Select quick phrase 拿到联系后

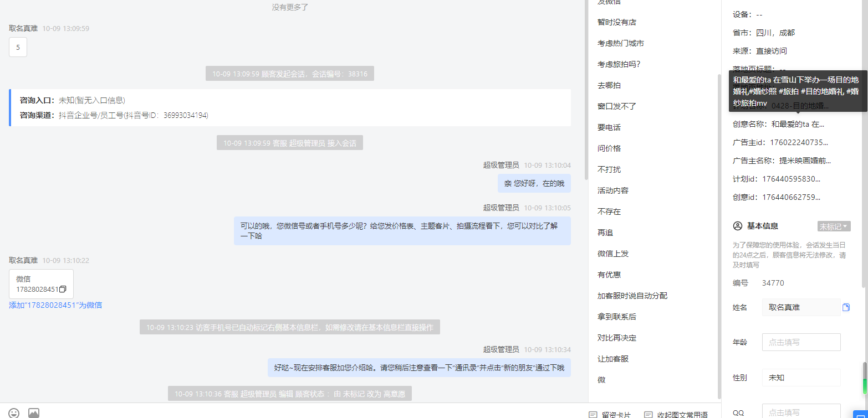(x=616, y=317)
